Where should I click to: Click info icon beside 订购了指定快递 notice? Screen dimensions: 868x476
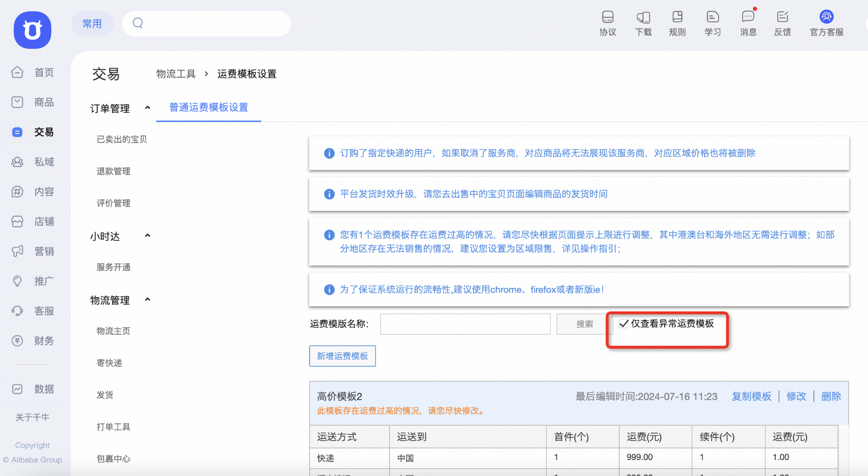329,153
